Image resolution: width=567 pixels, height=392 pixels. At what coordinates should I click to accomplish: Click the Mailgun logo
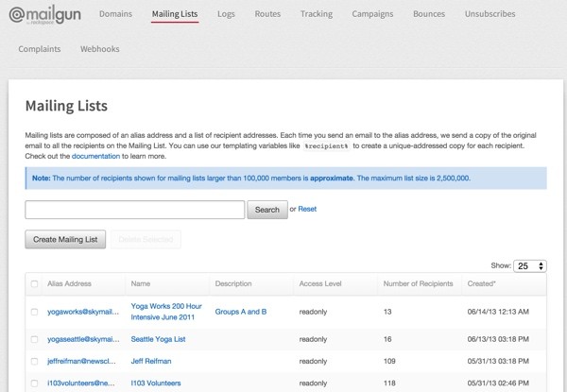[44, 15]
